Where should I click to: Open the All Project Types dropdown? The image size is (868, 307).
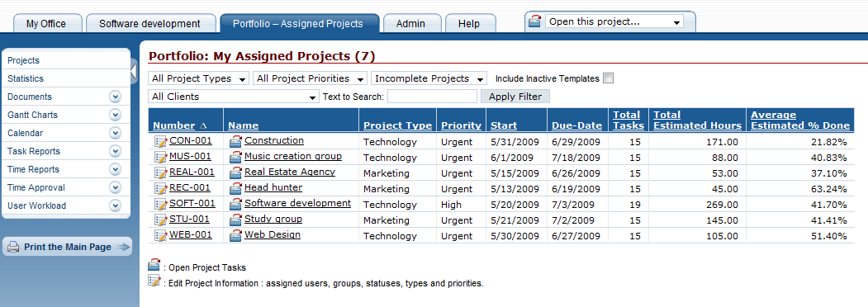[199, 78]
